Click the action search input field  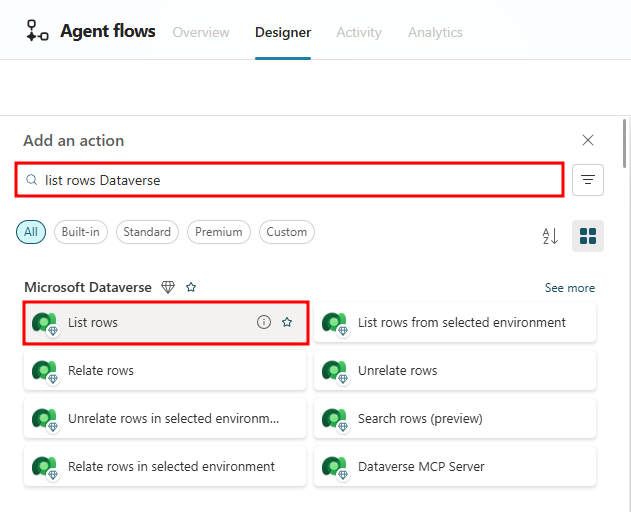[289, 180]
